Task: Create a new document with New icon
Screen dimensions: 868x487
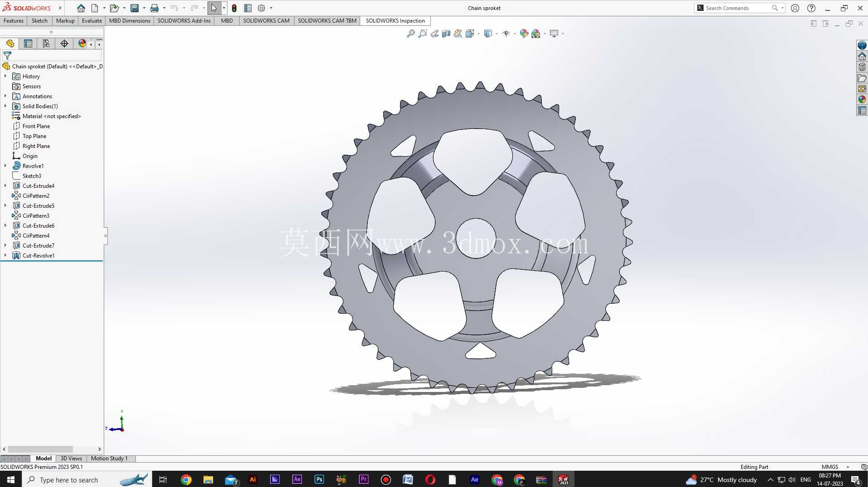Action: (x=95, y=8)
